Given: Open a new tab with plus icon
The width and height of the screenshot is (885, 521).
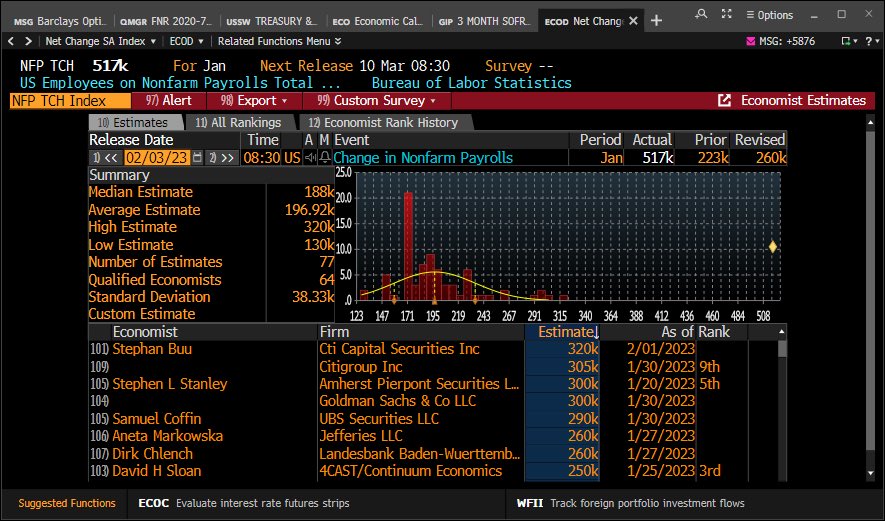Looking at the screenshot, I should pyautogui.click(x=656, y=21).
